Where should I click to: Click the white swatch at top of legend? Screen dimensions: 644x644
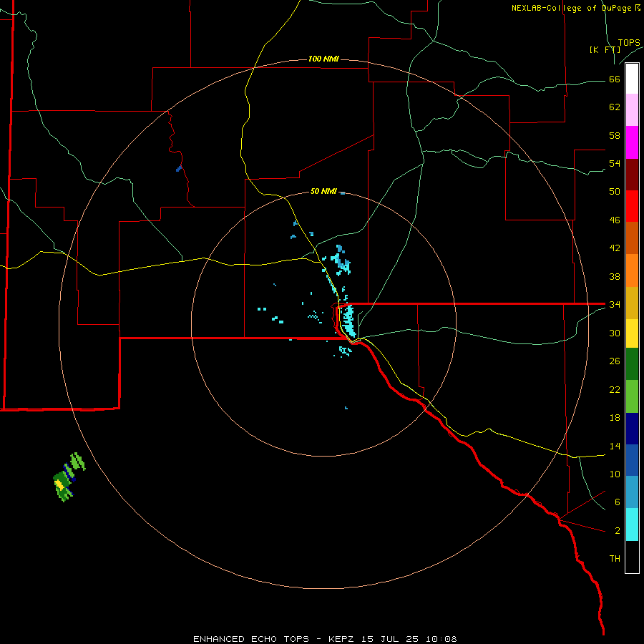point(632,79)
